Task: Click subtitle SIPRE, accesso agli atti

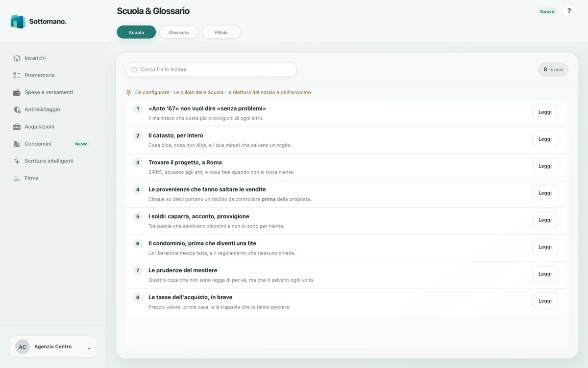Action: [x=221, y=172]
